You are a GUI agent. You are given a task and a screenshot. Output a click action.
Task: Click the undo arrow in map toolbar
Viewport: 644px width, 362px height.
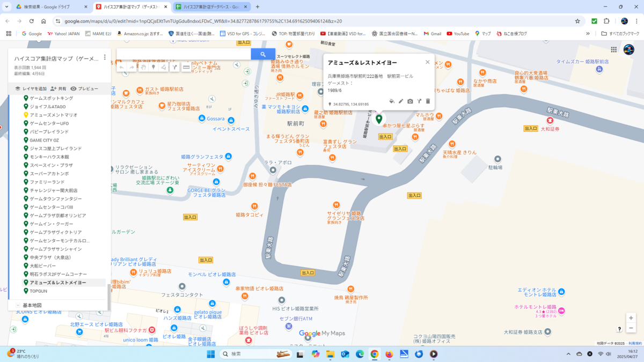point(122,68)
